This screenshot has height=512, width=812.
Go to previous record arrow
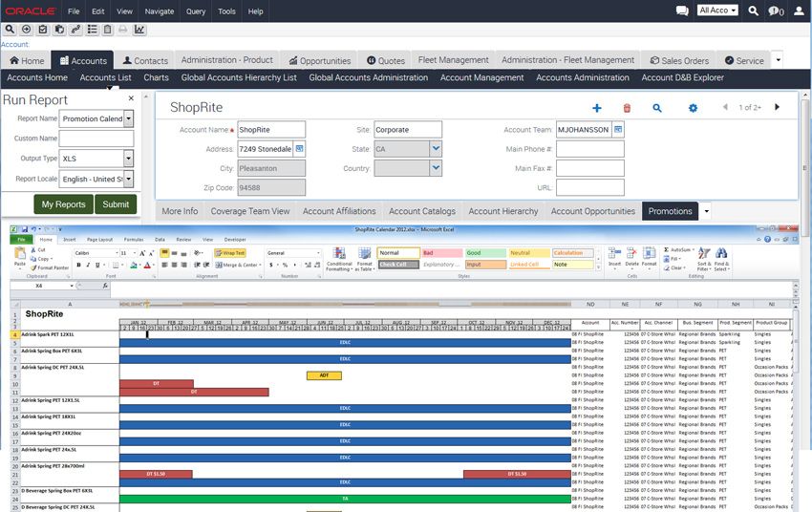(x=725, y=107)
